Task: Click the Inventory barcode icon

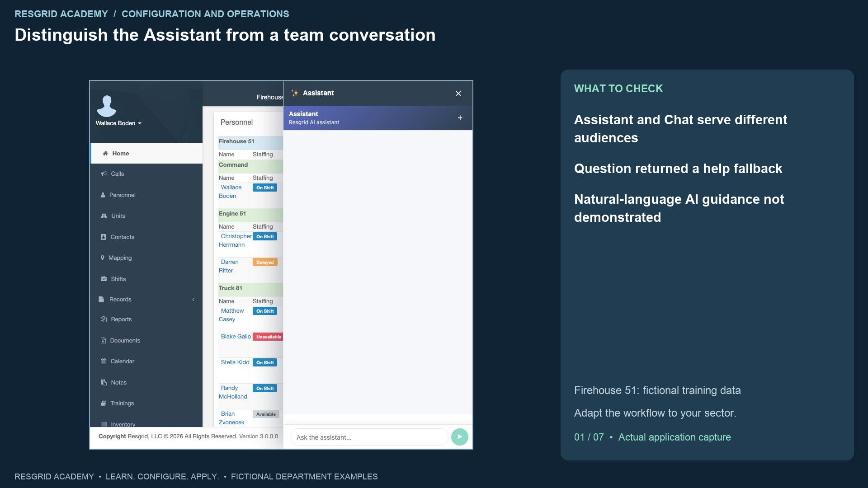Action: [x=104, y=424]
